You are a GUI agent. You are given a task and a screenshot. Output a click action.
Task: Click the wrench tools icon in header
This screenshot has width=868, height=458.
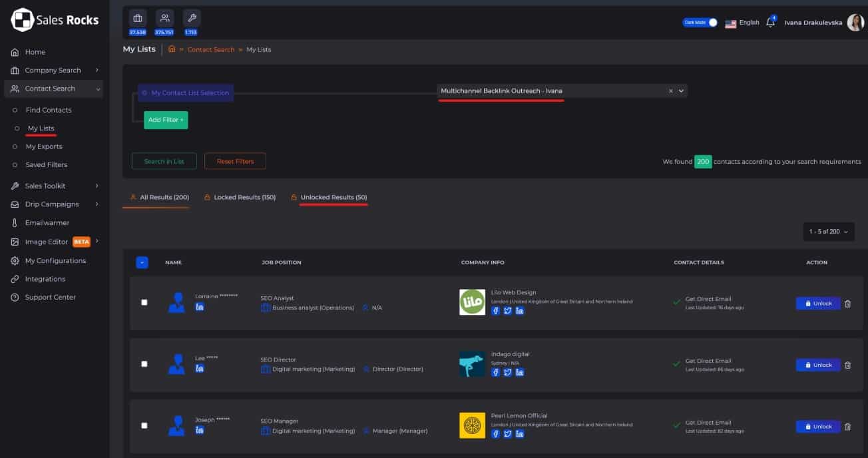[x=191, y=18]
